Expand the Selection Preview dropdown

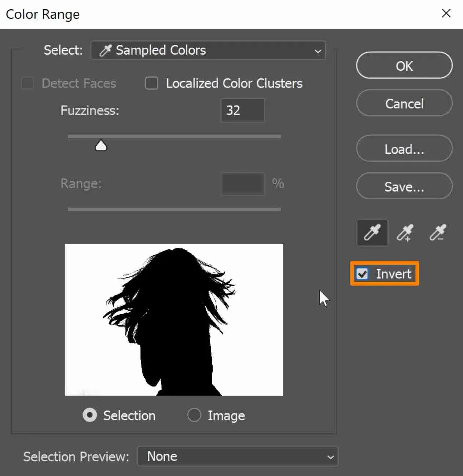(x=237, y=456)
